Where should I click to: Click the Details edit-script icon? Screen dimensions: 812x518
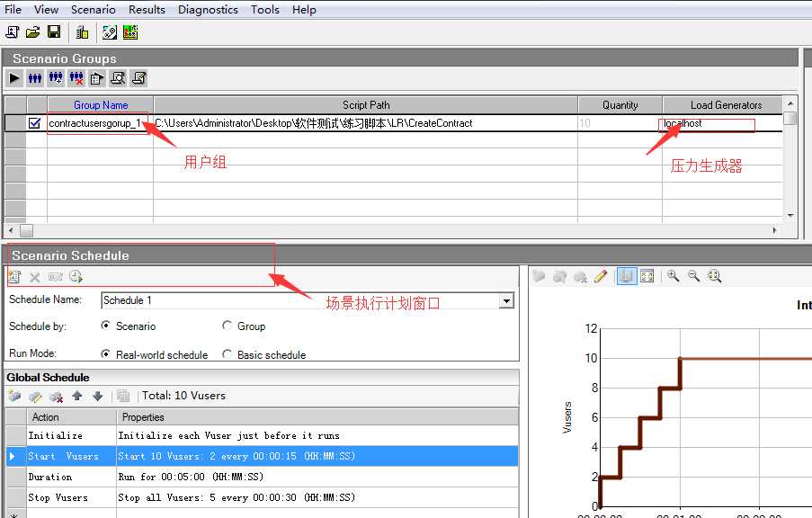pos(138,78)
